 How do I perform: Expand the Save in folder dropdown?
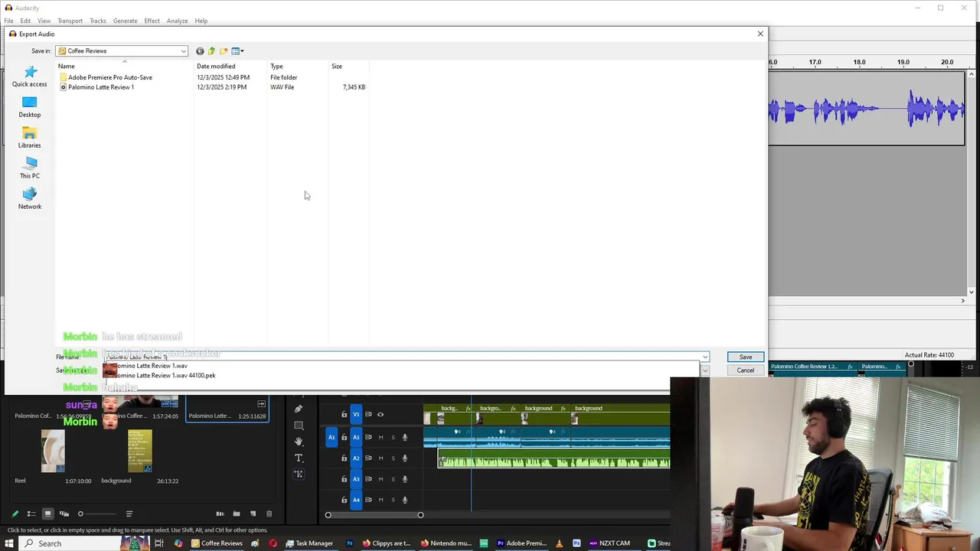click(x=184, y=51)
